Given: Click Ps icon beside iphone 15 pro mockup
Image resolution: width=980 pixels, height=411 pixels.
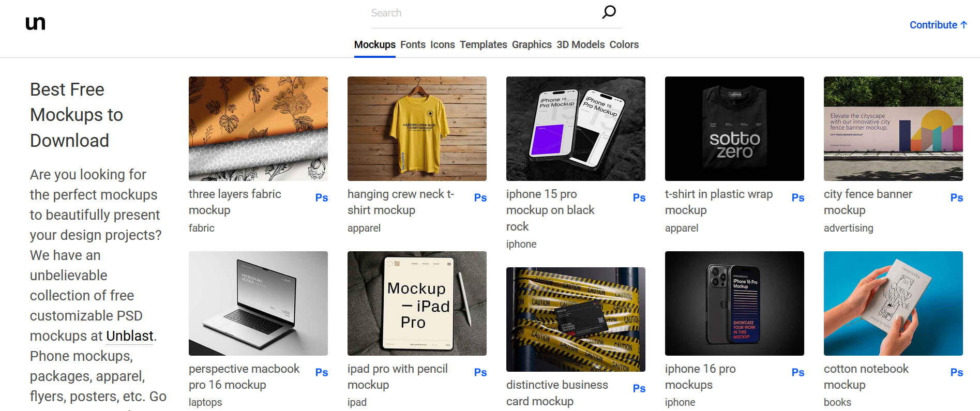Looking at the screenshot, I should [639, 197].
